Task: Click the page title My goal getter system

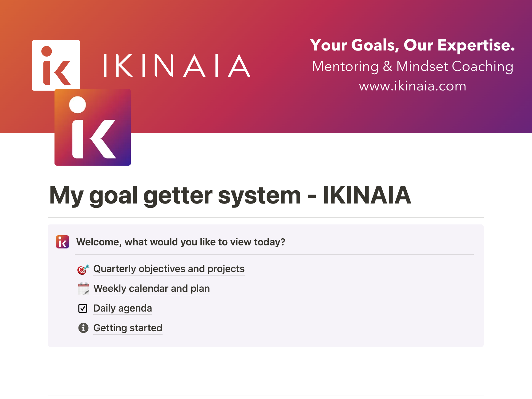Action: [230, 195]
